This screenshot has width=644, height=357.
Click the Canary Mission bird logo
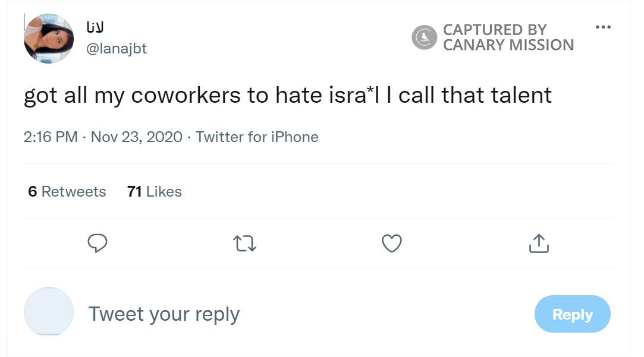click(x=424, y=37)
